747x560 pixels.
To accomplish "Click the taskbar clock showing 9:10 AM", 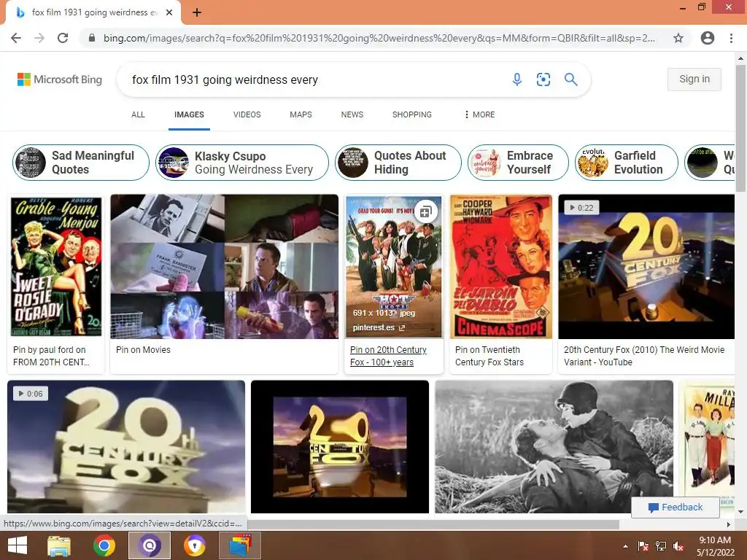I will (x=715, y=546).
